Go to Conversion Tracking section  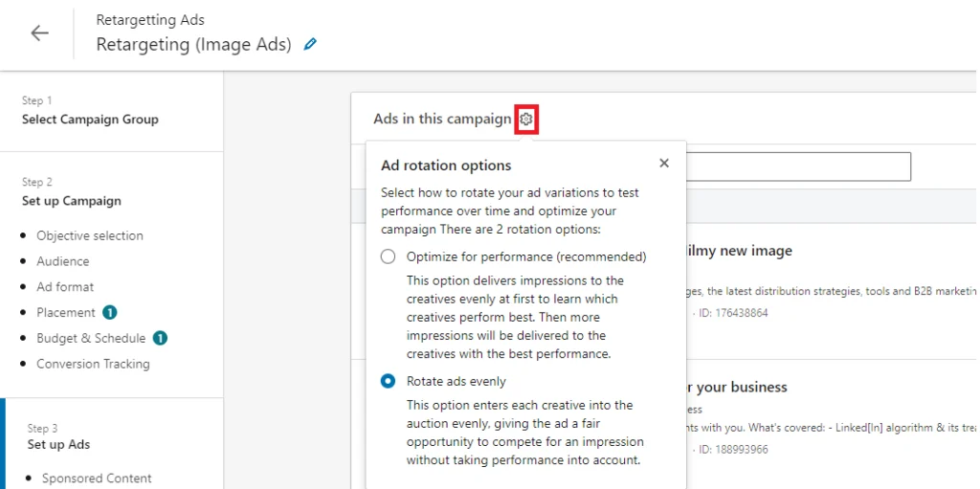click(93, 364)
